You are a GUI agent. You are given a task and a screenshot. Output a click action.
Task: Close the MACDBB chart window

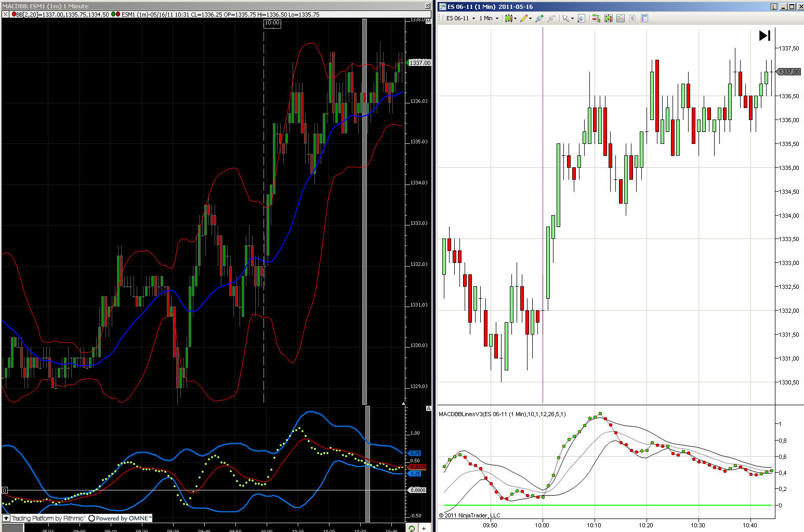pyautogui.click(x=428, y=6)
